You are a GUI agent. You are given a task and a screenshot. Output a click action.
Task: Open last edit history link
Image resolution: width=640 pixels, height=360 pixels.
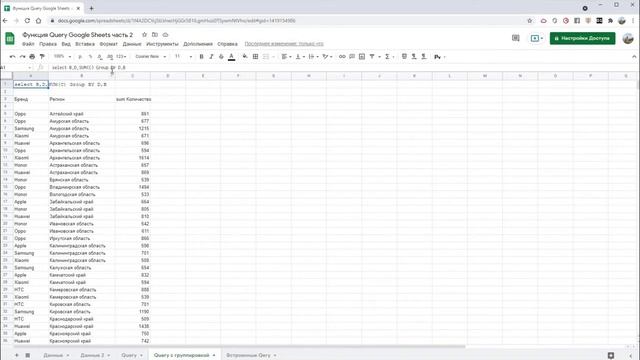coord(284,44)
